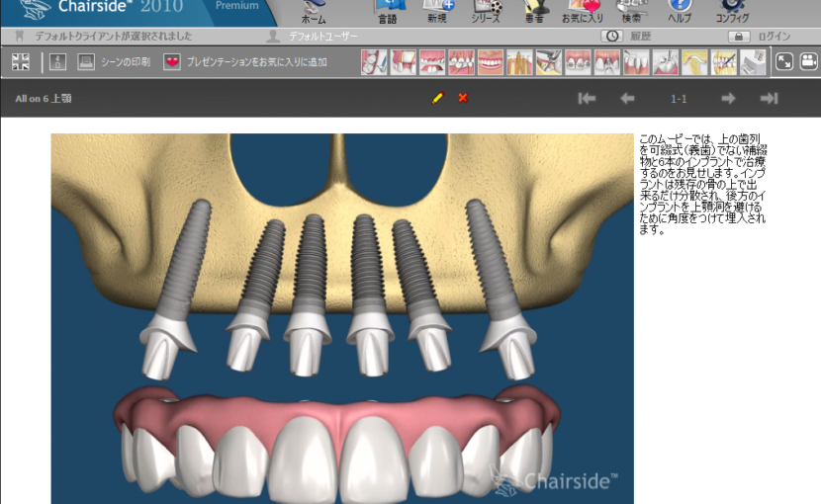Click the ログイン (Login) button
The width and height of the screenshot is (821, 504).
click(760, 37)
